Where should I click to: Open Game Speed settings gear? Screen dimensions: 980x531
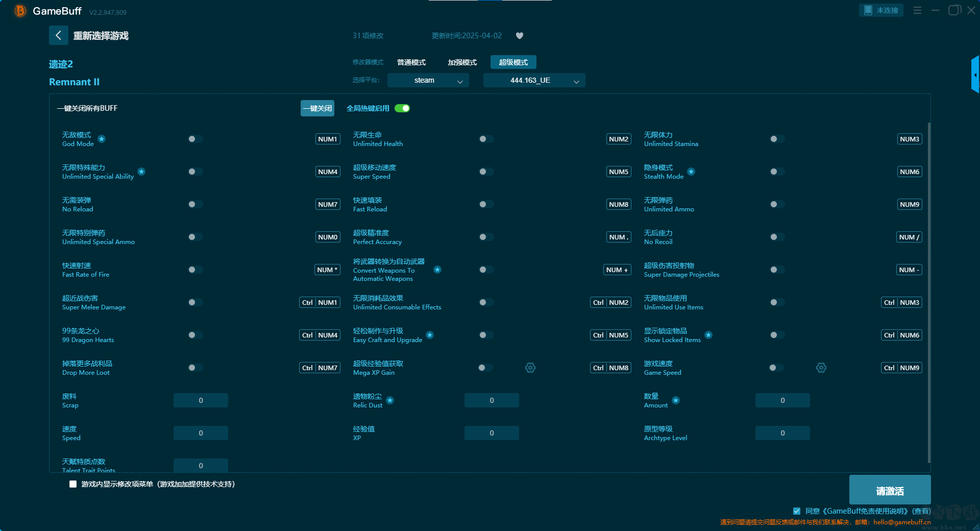pyautogui.click(x=821, y=368)
